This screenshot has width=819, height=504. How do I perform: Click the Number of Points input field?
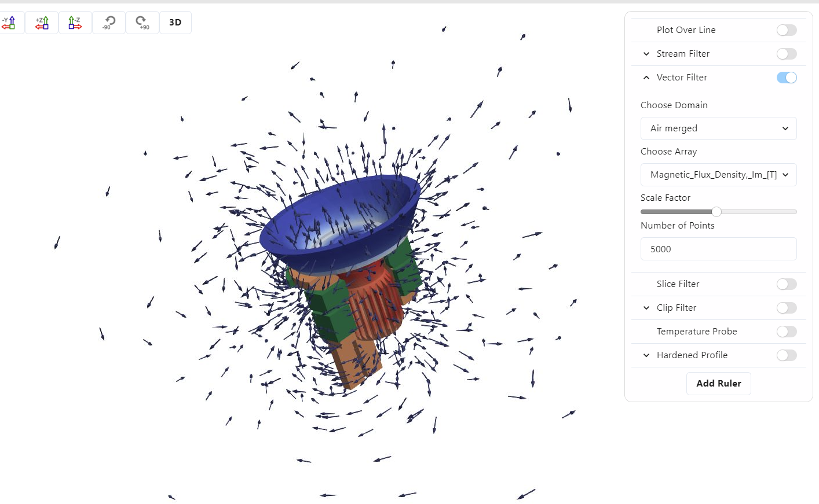(718, 249)
